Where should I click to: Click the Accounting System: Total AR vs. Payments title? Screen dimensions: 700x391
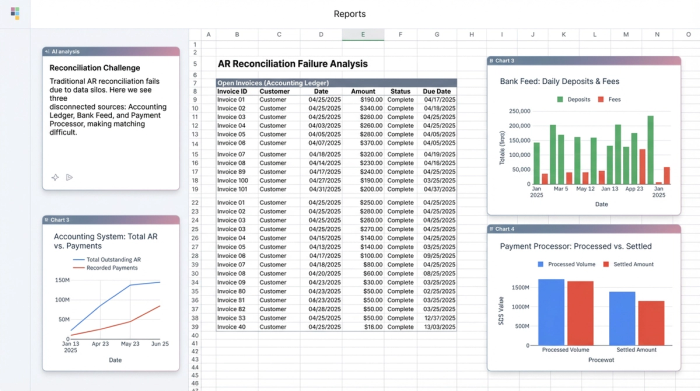pyautogui.click(x=105, y=241)
